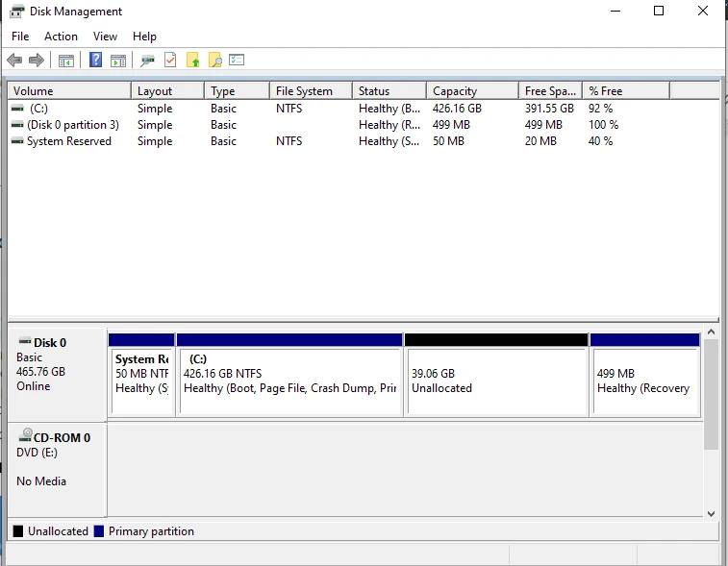Click the Back arrow toolbar icon
The height and width of the screenshot is (566, 728).
(x=14, y=60)
